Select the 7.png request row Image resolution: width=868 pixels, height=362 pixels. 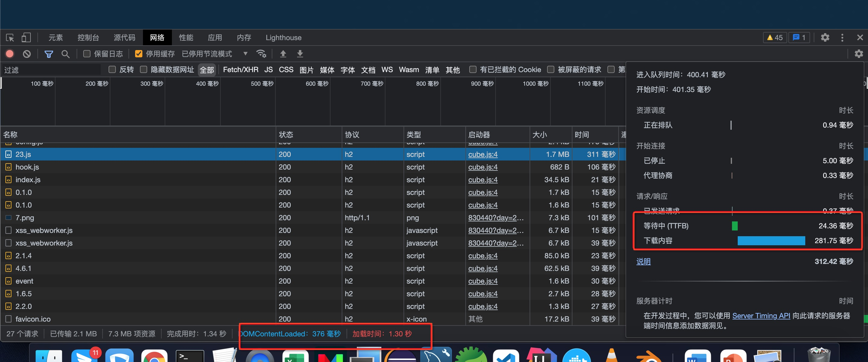click(313, 218)
